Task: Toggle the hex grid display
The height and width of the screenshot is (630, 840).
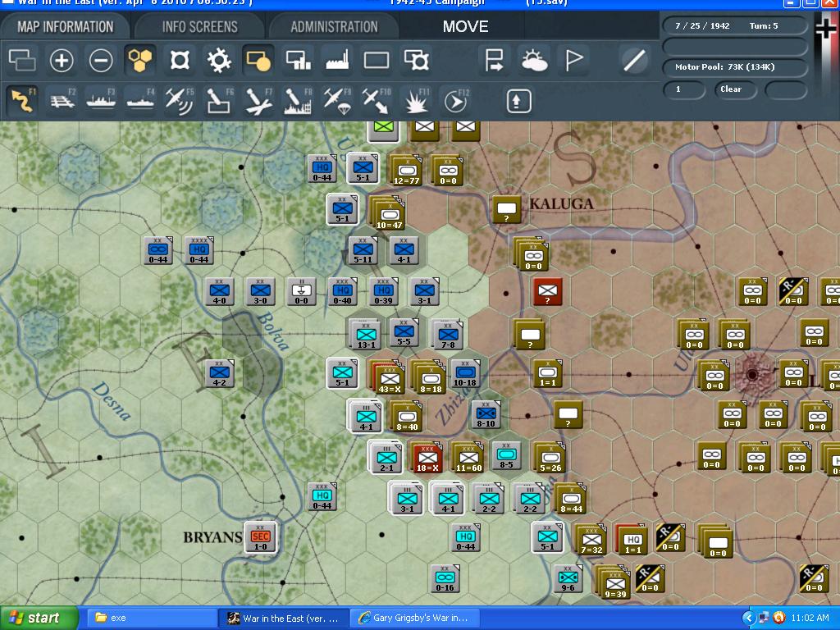Action: (140, 60)
